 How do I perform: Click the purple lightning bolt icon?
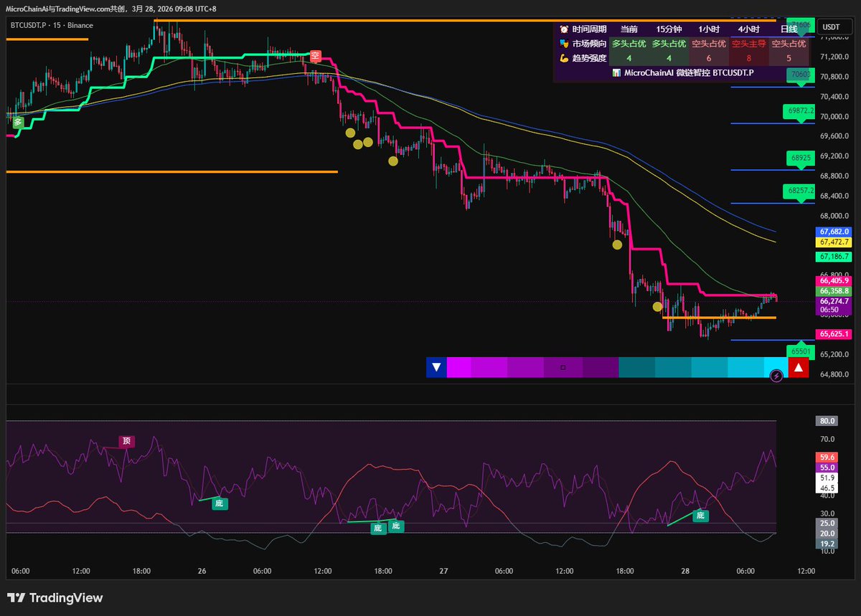776,375
